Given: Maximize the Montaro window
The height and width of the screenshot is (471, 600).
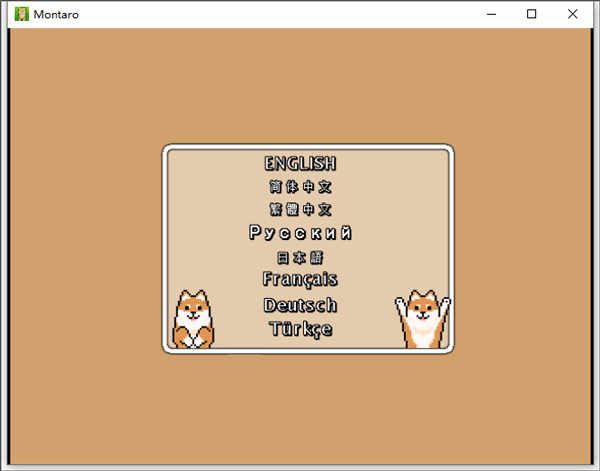Looking at the screenshot, I should pos(532,14).
